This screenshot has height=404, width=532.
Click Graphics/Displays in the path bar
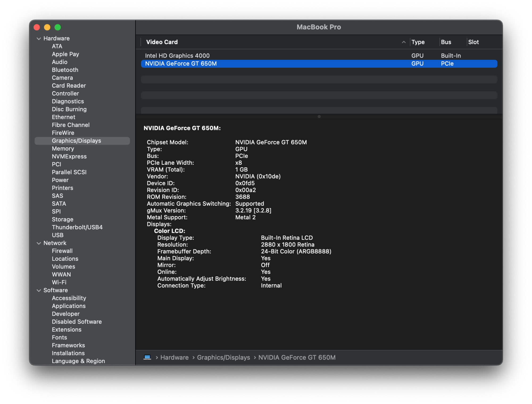(x=223, y=357)
